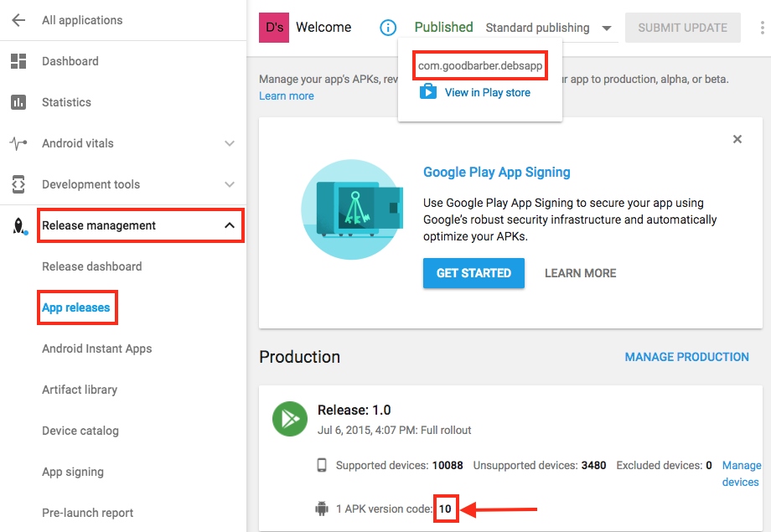771x532 pixels.
Task: Click the GET STARTED button
Action: [473, 273]
